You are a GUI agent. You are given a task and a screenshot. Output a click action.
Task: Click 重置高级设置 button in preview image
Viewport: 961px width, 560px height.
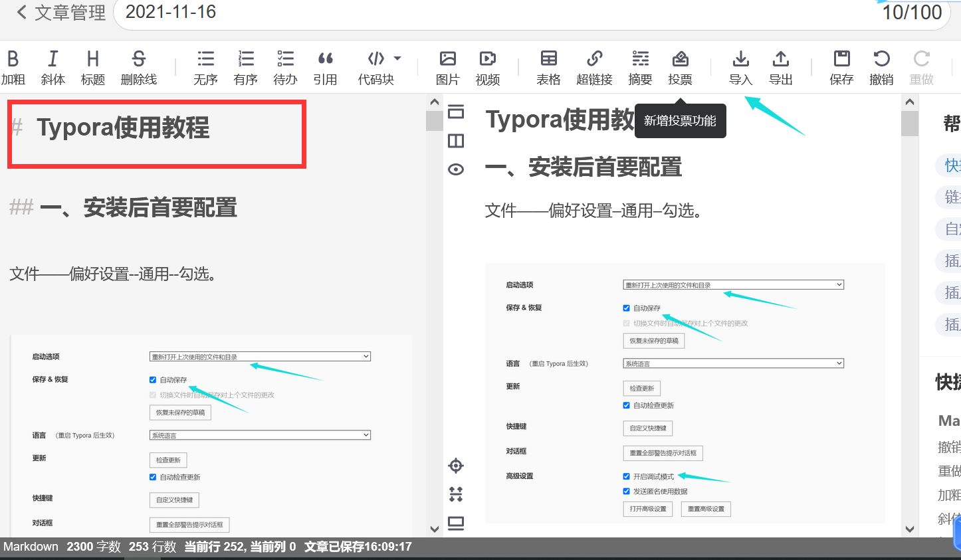(706, 509)
